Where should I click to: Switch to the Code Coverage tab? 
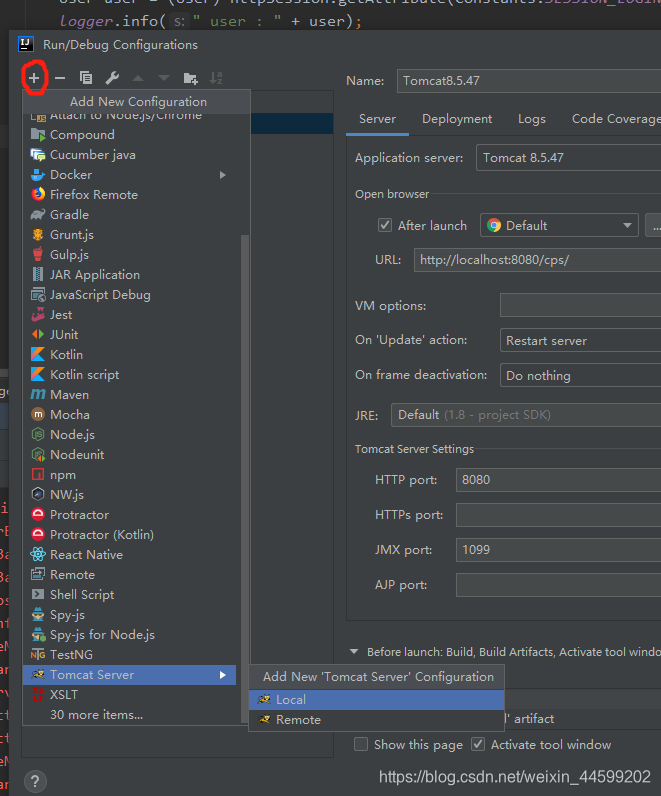pos(616,119)
